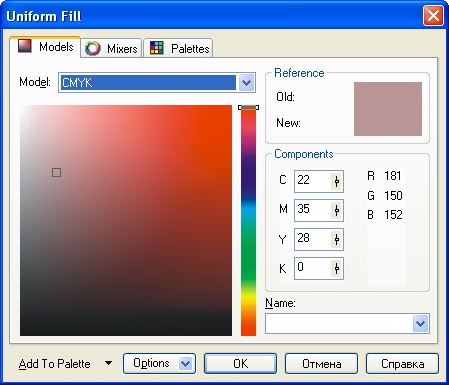Click the Mixers color wheel icon
This screenshot has height=385, width=449.
click(x=92, y=49)
